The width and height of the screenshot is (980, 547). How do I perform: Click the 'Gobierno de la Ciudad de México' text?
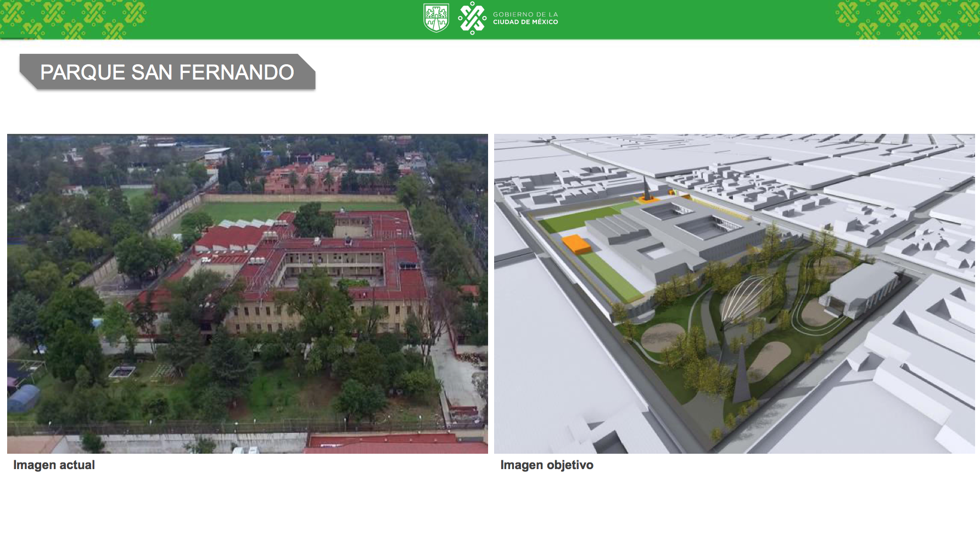(x=525, y=18)
